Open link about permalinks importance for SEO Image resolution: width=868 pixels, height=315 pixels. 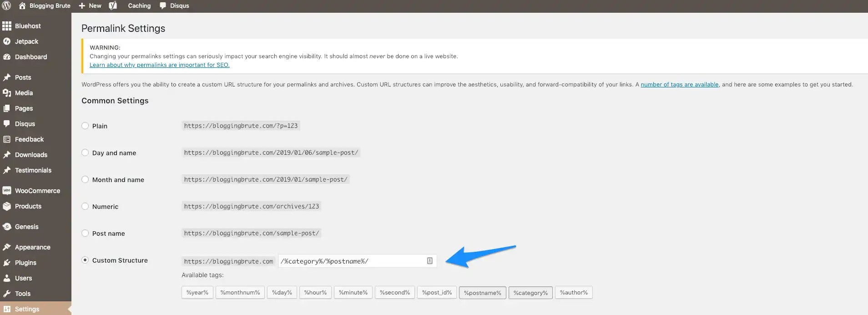point(160,65)
